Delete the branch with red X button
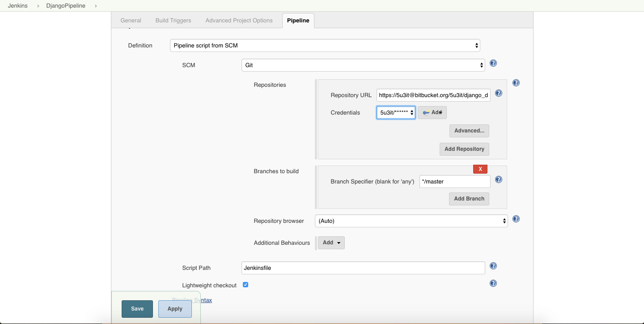The height and width of the screenshot is (324, 644). (480, 169)
